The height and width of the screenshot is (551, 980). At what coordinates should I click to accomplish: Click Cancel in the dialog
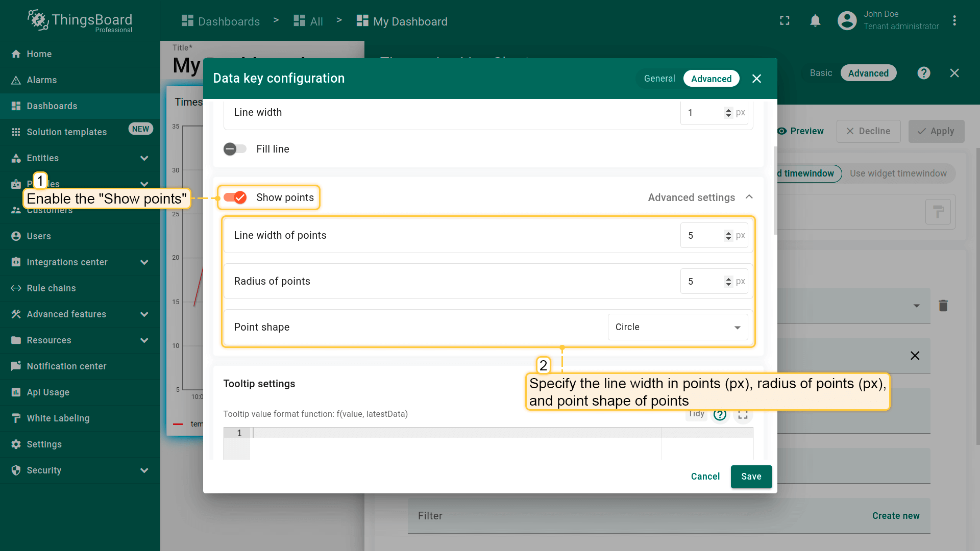click(705, 477)
